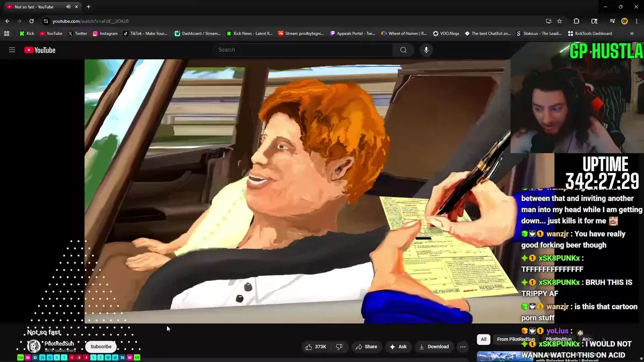Open the browser profile avatar
This screenshot has width=644, height=362.
pyautogui.click(x=624, y=21)
